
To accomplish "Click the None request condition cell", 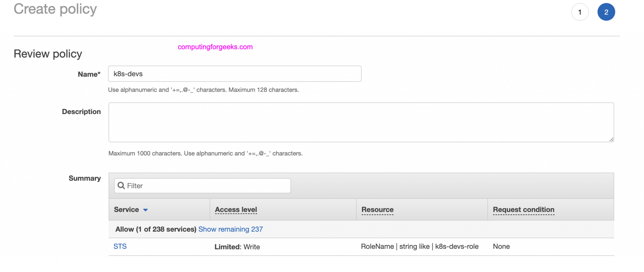I will pyautogui.click(x=501, y=247).
